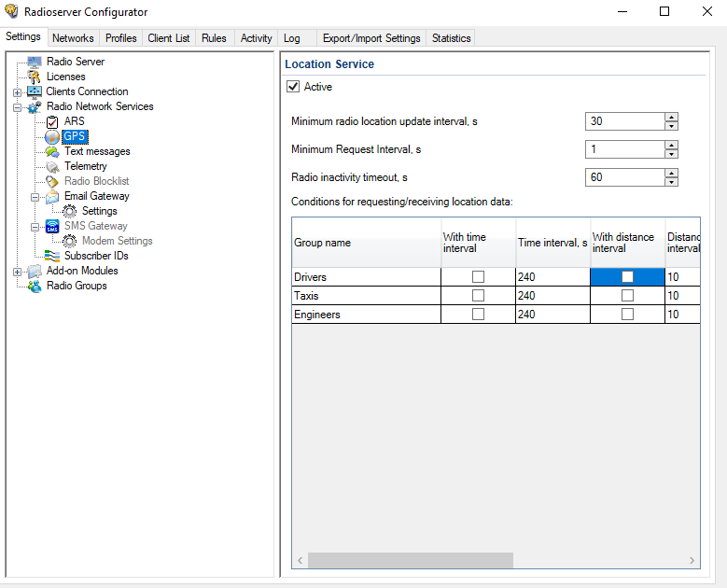Click the minimum radio location update interval field

coord(624,121)
